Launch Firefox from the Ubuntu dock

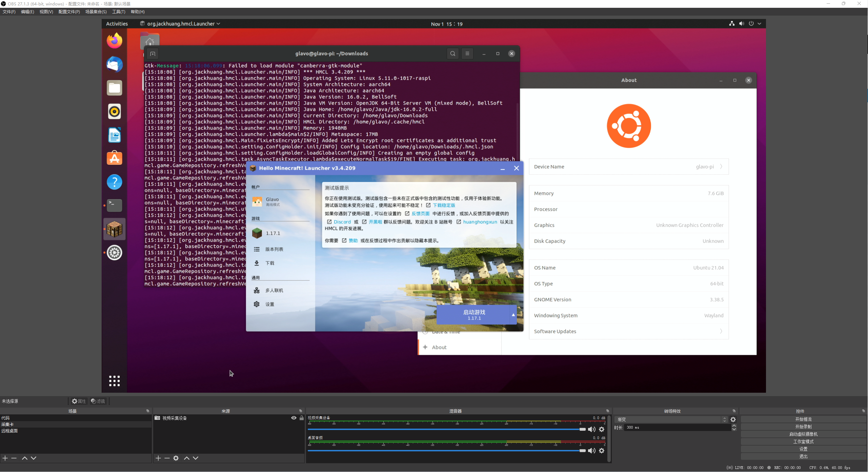114,40
